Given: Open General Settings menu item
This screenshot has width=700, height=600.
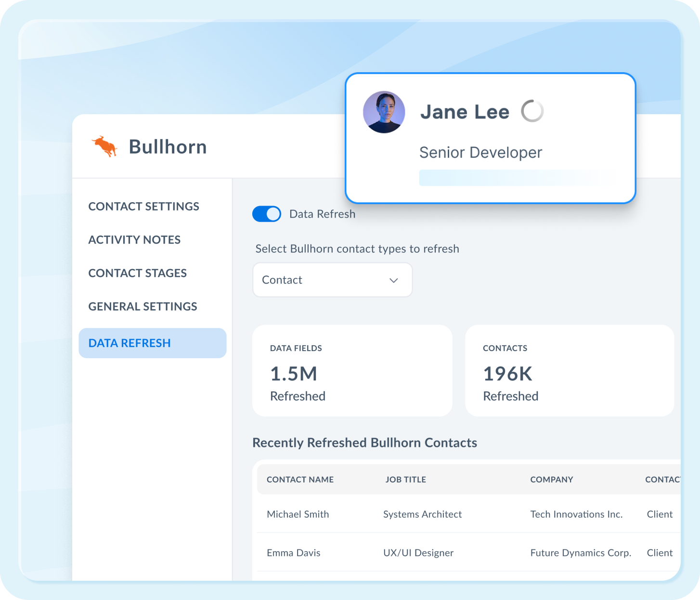Looking at the screenshot, I should pyautogui.click(x=143, y=306).
